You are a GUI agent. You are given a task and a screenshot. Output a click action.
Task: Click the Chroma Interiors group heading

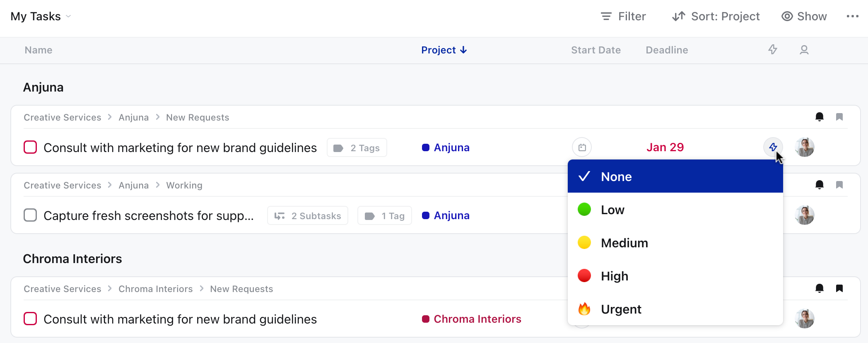click(x=72, y=259)
